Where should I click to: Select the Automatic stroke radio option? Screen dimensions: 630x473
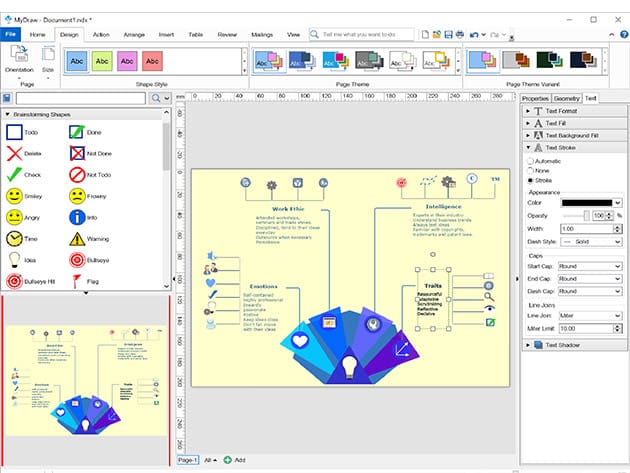pos(529,161)
